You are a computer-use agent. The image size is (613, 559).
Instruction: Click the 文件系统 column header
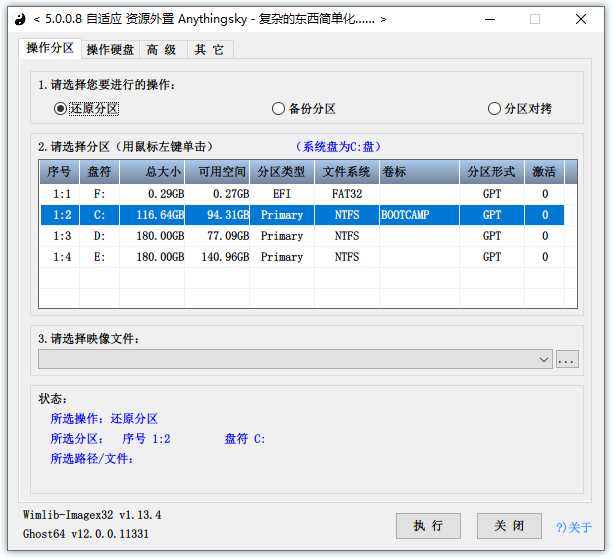click(347, 172)
